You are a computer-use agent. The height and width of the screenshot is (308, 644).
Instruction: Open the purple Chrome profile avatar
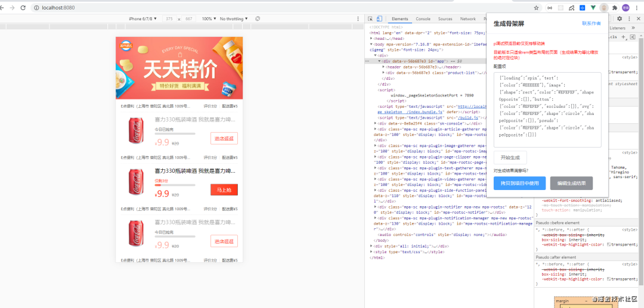(626, 8)
